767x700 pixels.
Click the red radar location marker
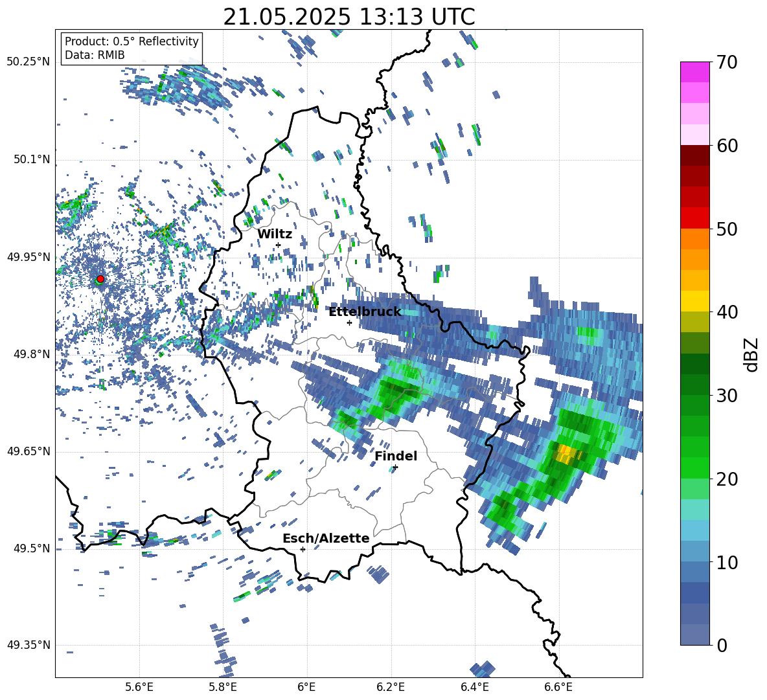coord(100,279)
